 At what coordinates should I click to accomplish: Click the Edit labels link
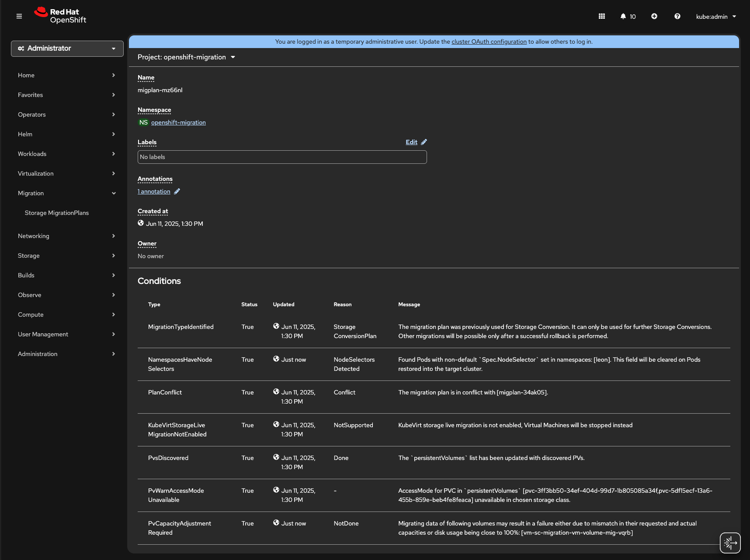pyautogui.click(x=411, y=142)
